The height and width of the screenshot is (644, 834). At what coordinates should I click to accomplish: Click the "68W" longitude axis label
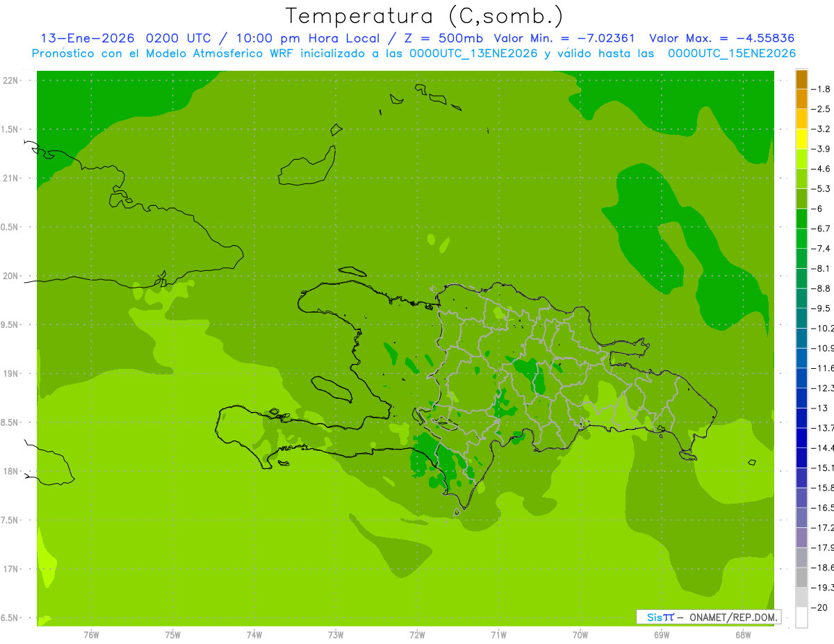pyautogui.click(x=743, y=635)
